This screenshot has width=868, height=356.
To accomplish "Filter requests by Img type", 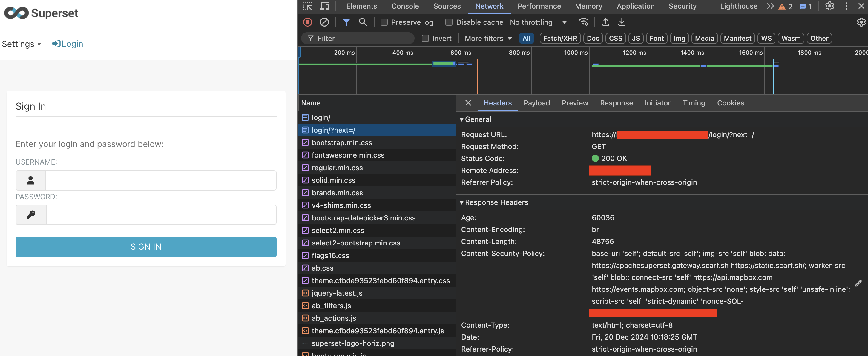I will 679,39.
